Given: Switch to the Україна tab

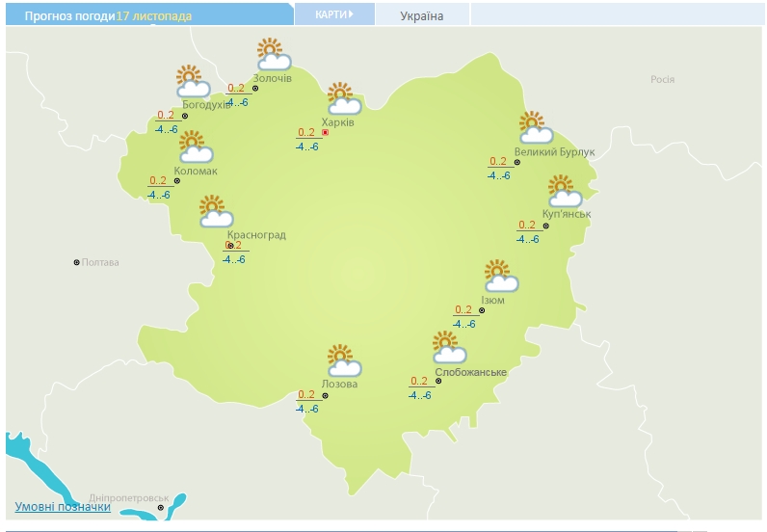Looking at the screenshot, I should tap(422, 15).
